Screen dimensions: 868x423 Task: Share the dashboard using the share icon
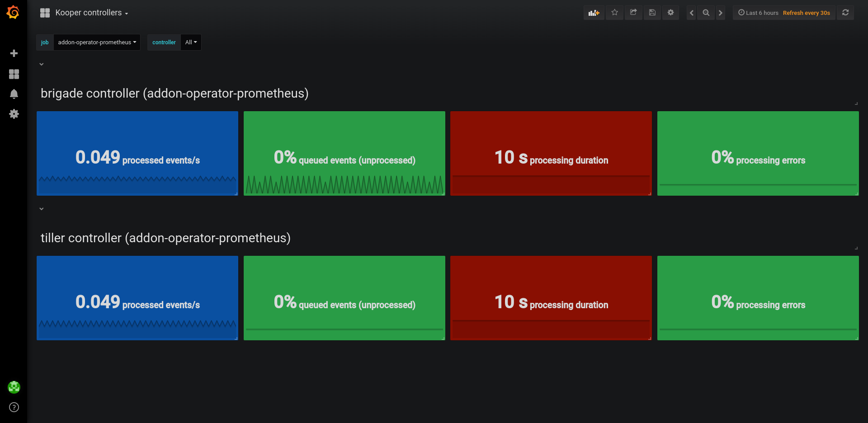pos(633,13)
